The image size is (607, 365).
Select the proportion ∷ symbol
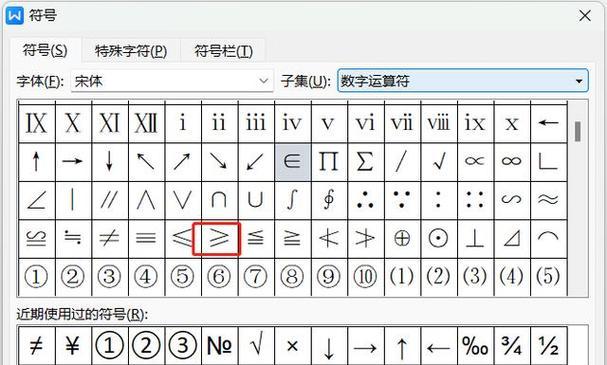tap(475, 200)
